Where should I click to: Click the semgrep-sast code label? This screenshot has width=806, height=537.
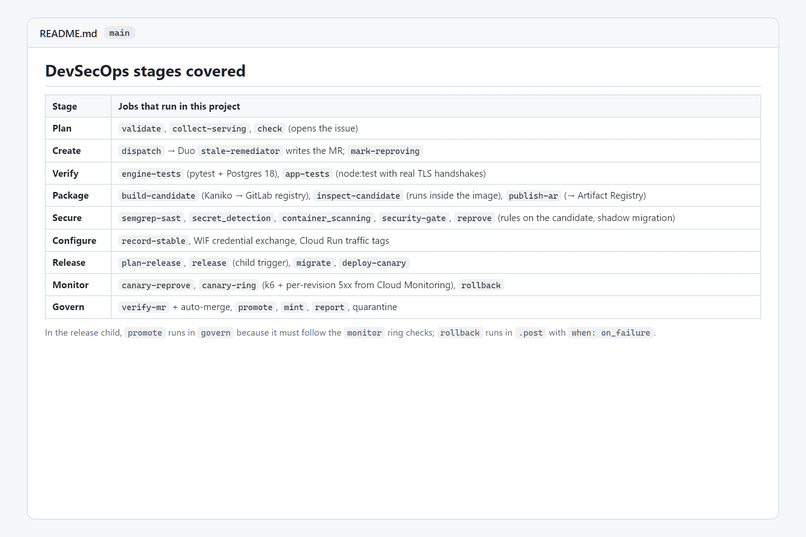151,218
